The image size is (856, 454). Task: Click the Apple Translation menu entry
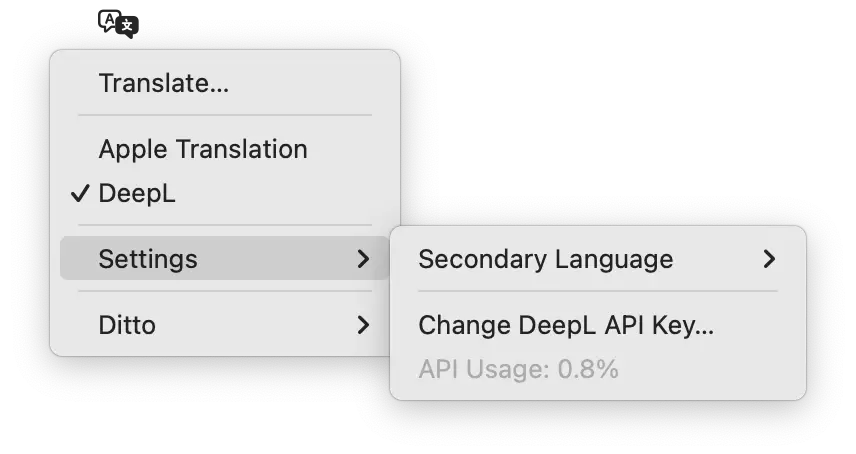click(203, 150)
